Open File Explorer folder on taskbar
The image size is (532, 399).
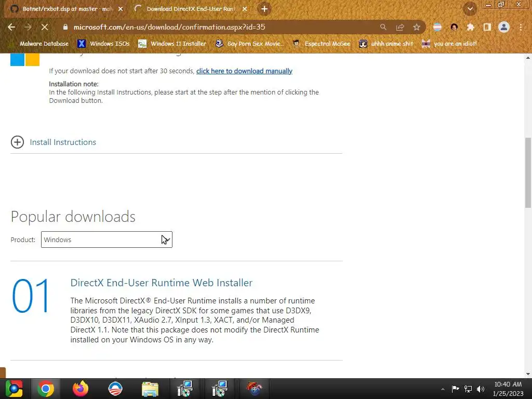click(150, 389)
